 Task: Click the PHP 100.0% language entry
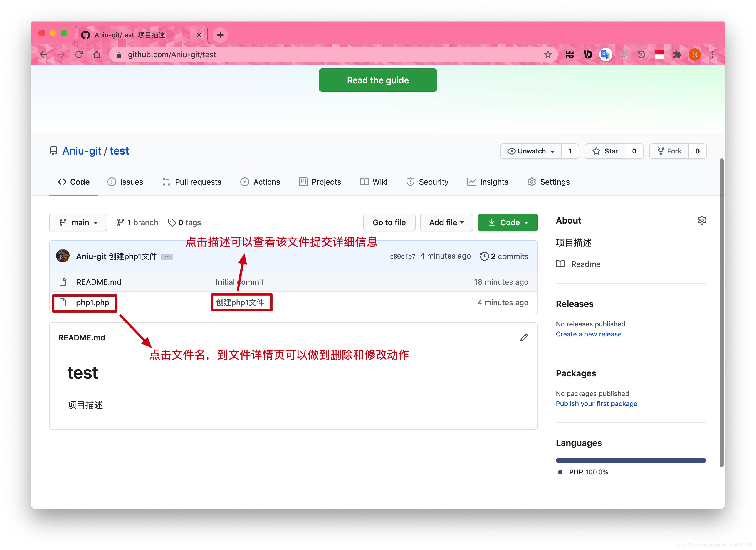point(583,472)
